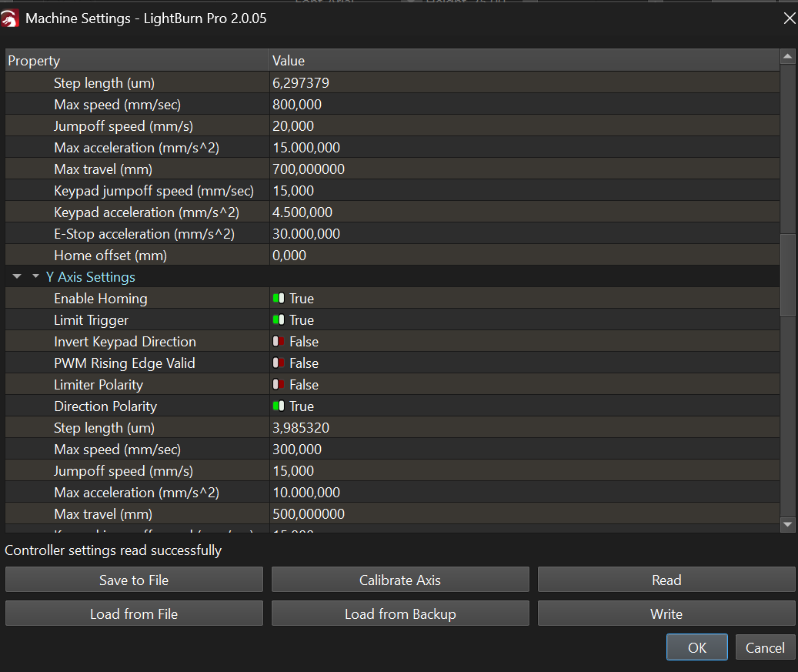Select Keypad jumpoff speed value 15,000
Screen dimensions: 798x672
point(293,190)
